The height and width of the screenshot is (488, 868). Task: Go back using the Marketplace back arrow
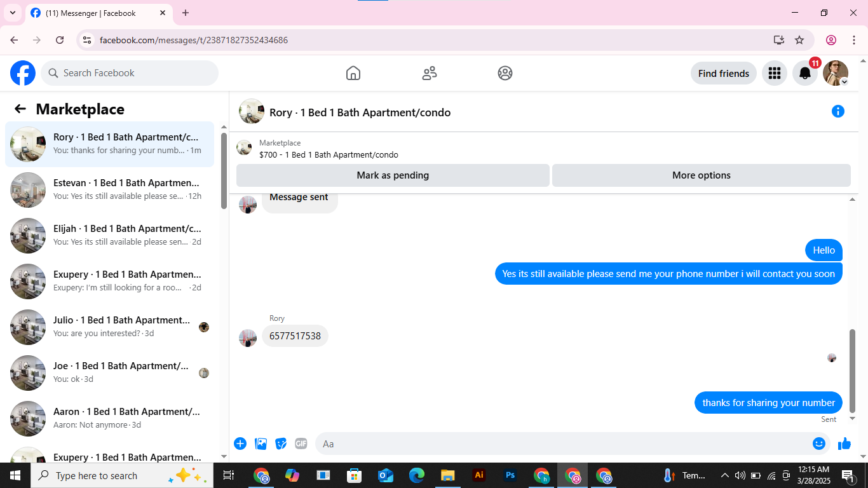(20, 109)
